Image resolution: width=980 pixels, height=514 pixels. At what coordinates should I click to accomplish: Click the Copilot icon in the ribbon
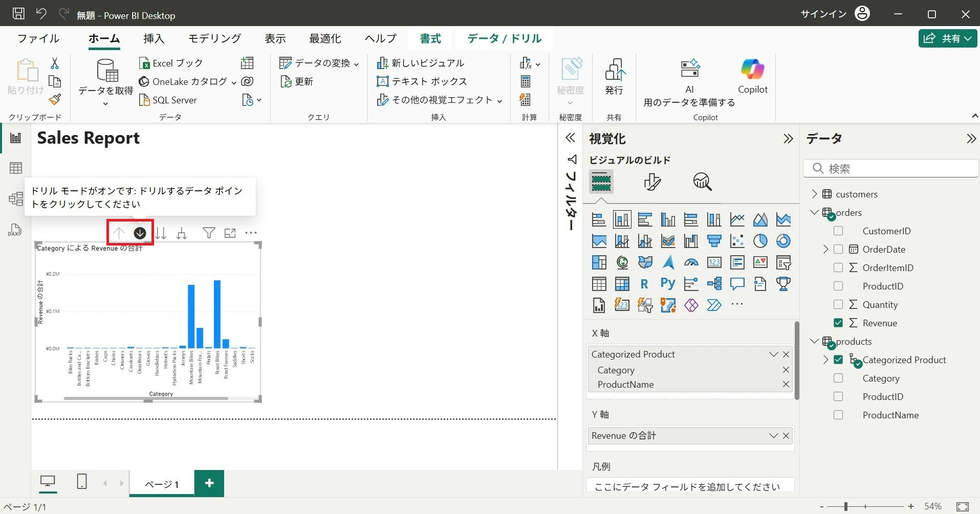[753, 76]
